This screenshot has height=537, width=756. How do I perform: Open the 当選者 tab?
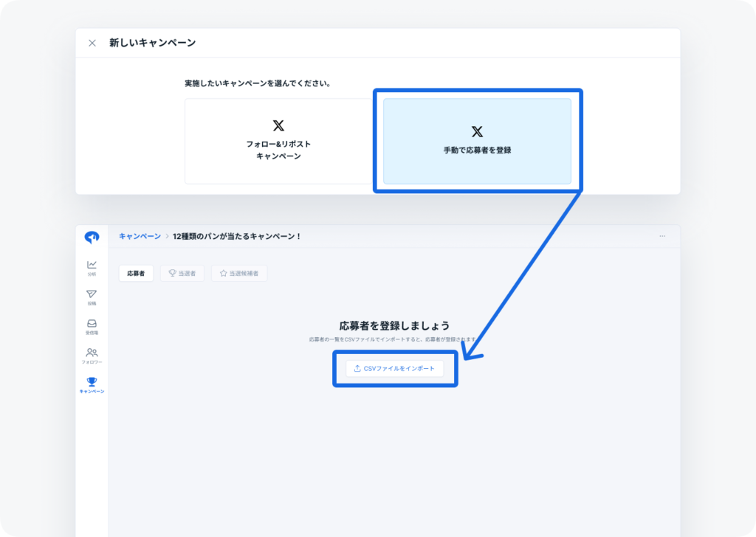[x=182, y=272]
